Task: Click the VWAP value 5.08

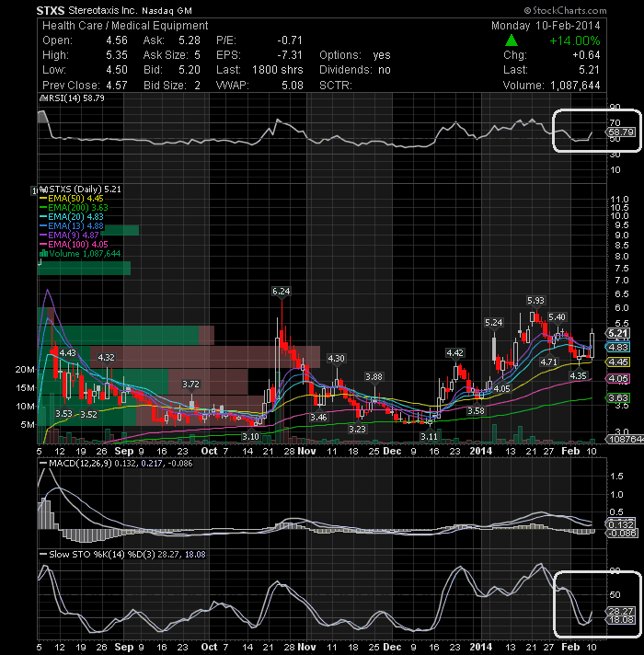Action: (x=292, y=86)
